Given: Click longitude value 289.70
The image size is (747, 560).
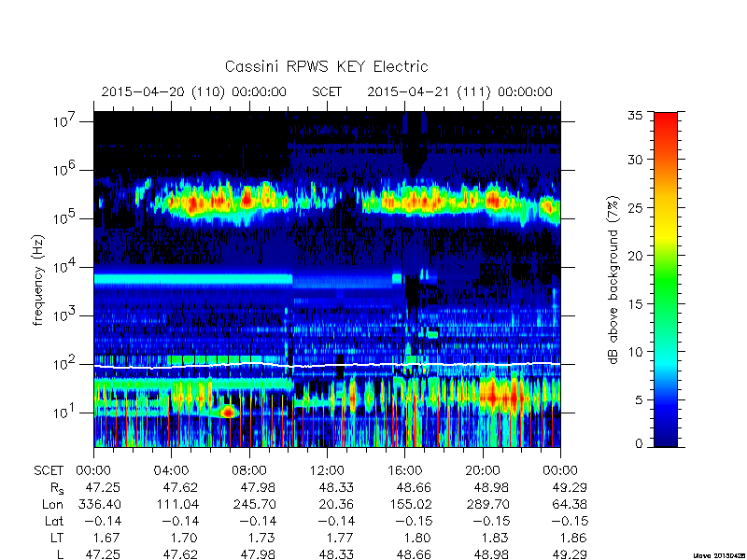Looking at the screenshot, I should pyautogui.click(x=487, y=504).
